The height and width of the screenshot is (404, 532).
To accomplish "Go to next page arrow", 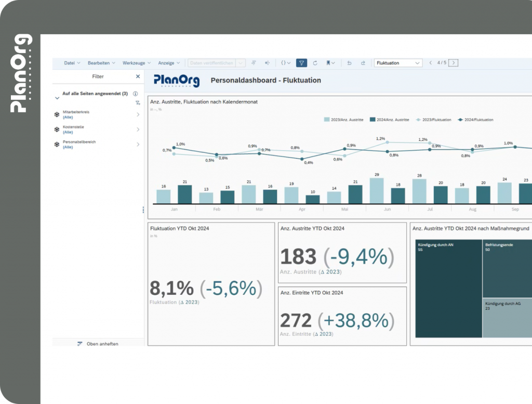I will [x=454, y=63].
